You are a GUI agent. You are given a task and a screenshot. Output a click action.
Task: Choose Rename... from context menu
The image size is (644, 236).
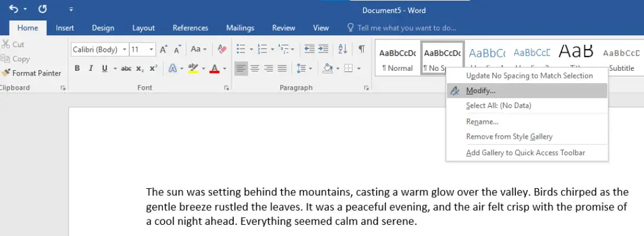pos(527,122)
